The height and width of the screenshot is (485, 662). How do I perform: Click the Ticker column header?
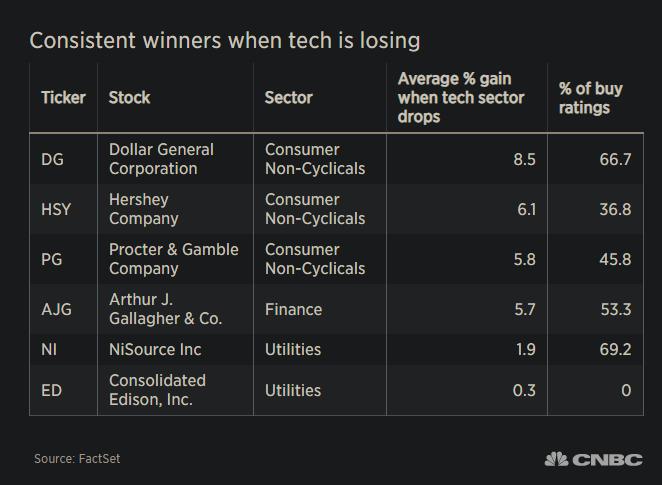(63, 98)
